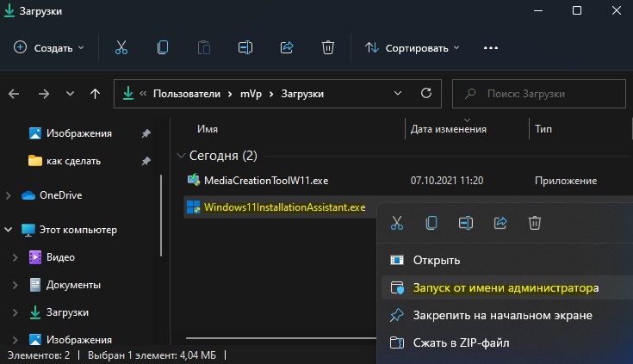The width and height of the screenshot is (633, 364).
Task: Go up one folder level arrow
Action: pos(95,94)
